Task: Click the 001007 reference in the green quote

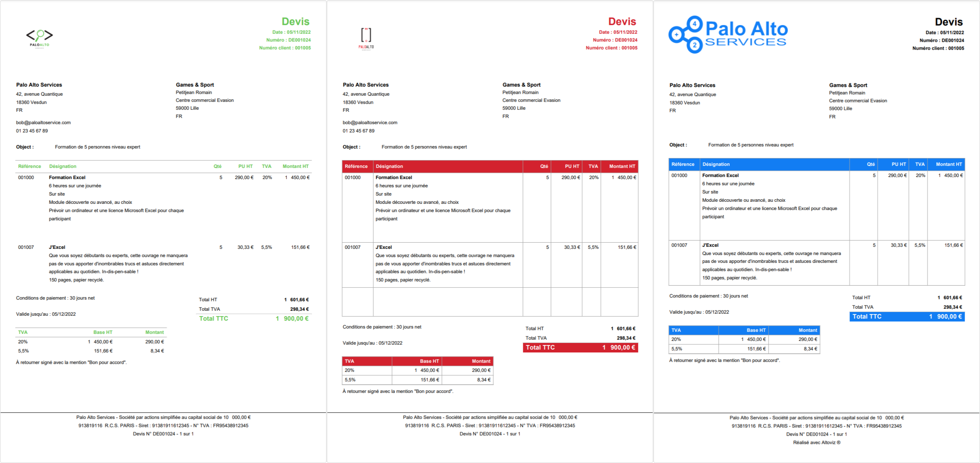Action: [x=26, y=247]
